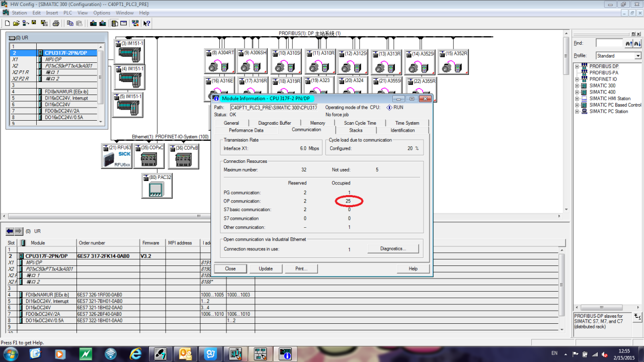Switch to the Stacks tab
The image size is (644, 362).
[356, 130]
